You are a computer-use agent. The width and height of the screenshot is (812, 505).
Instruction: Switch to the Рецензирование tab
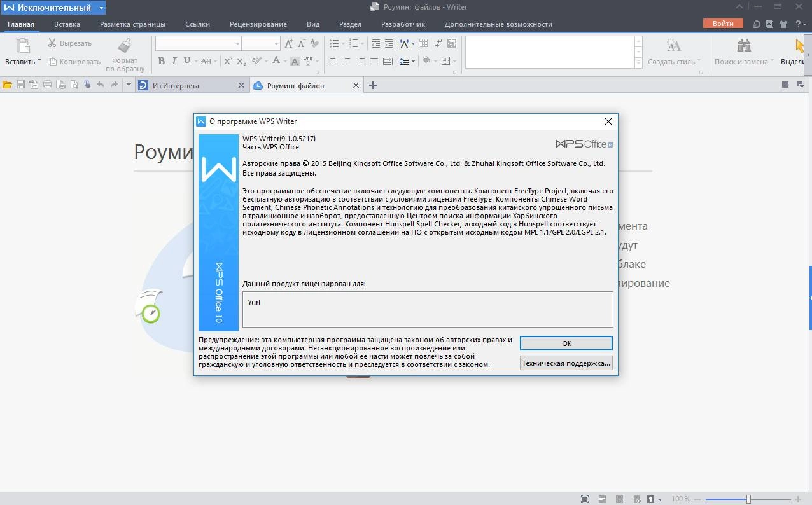click(258, 24)
